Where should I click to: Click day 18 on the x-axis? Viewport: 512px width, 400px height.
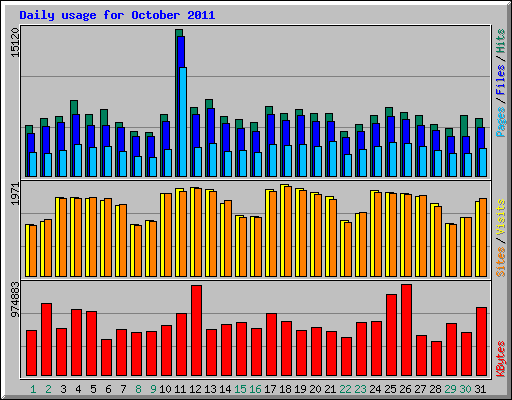(x=285, y=389)
